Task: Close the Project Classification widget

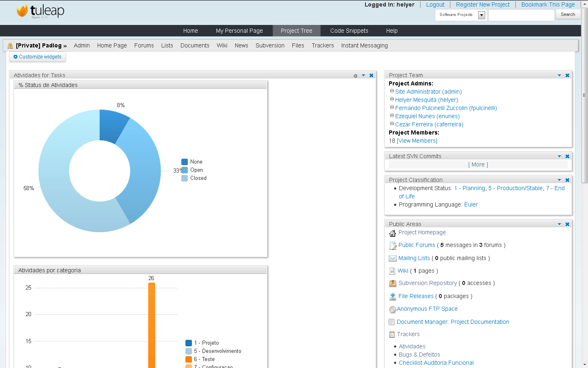Action: [567, 180]
